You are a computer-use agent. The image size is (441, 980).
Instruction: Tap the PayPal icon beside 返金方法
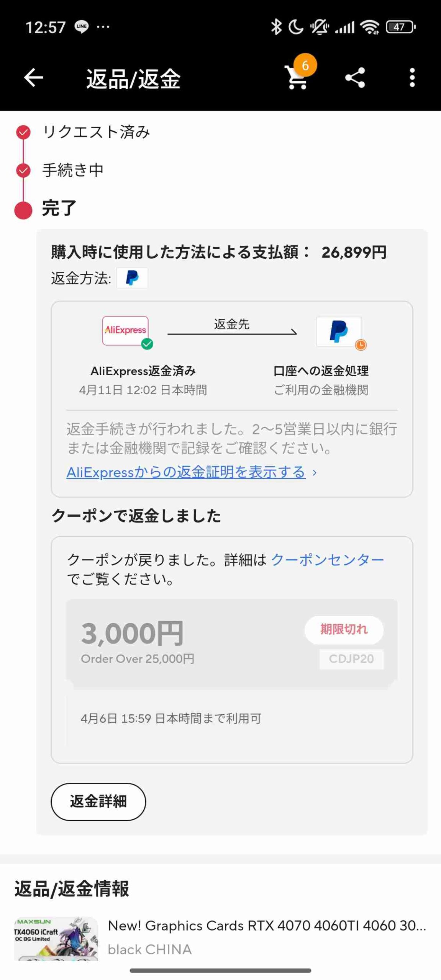pyautogui.click(x=132, y=278)
